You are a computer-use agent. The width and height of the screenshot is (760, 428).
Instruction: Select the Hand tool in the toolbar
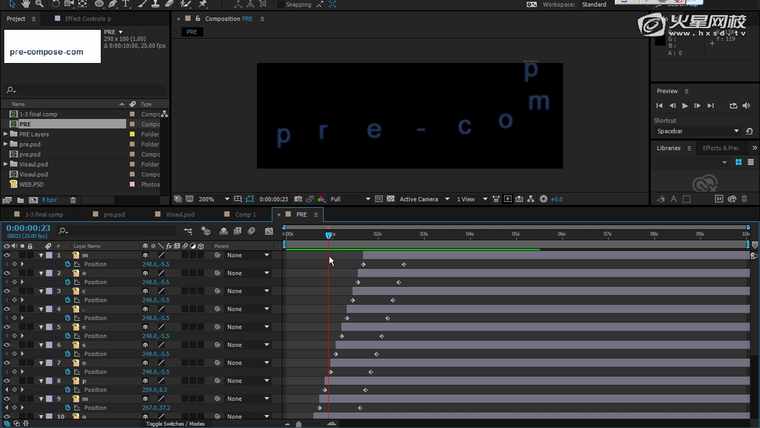tap(23, 4)
